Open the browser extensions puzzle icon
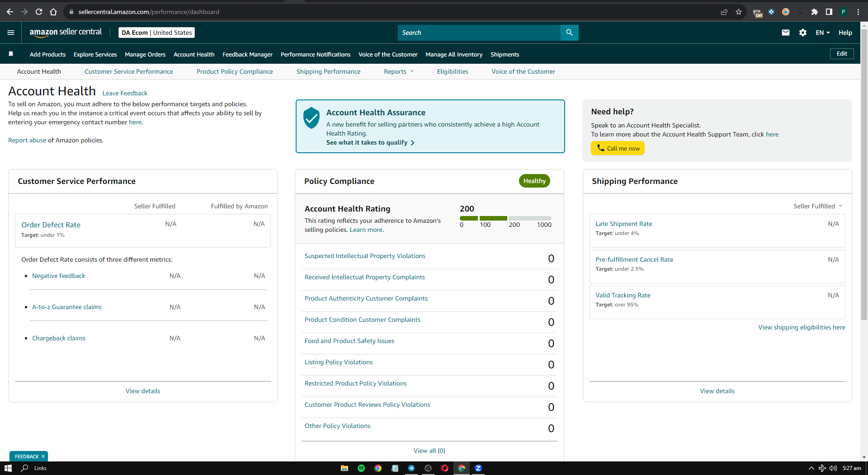Viewport: 868px width, 475px height. point(815,12)
